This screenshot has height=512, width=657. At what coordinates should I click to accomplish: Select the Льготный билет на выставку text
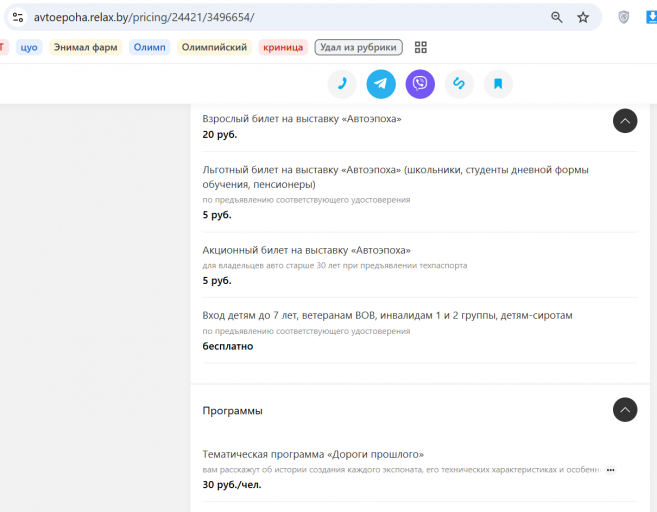coord(396,177)
